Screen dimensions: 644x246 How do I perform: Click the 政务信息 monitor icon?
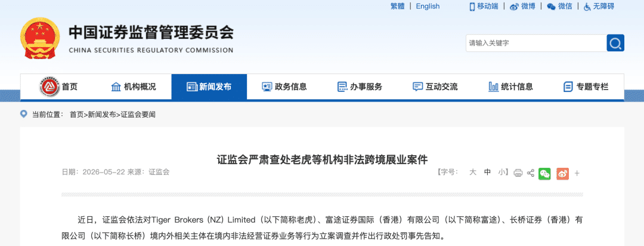tap(267, 87)
